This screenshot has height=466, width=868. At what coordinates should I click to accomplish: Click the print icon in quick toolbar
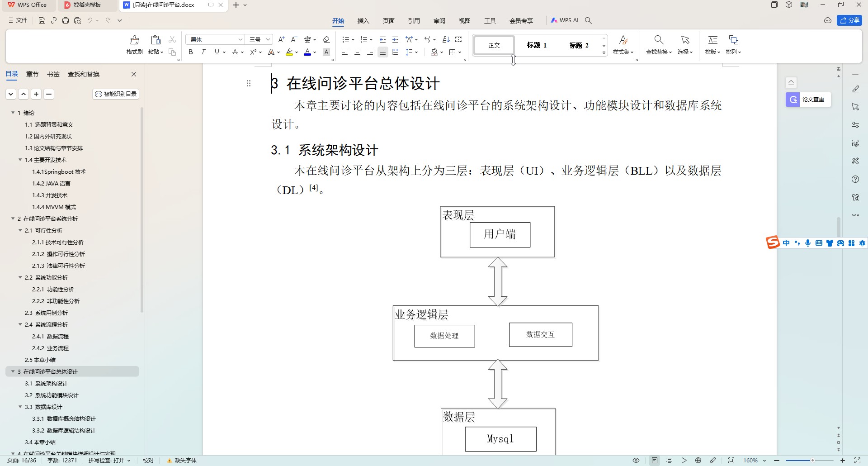[66, 20]
